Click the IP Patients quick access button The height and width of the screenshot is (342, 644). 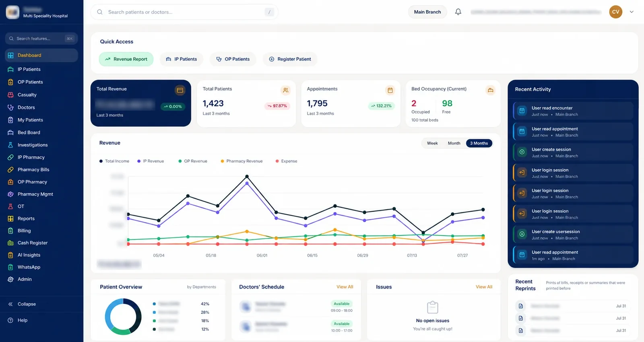tap(182, 59)
